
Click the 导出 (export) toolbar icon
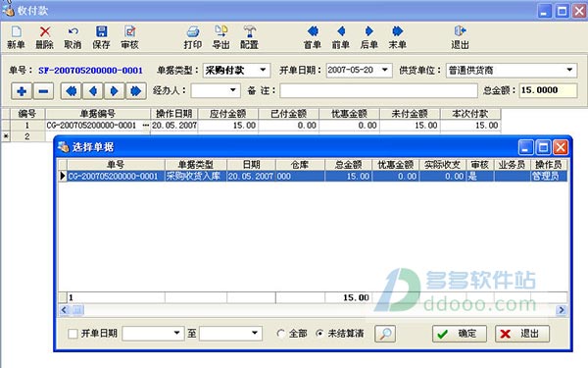pos(220,37)
